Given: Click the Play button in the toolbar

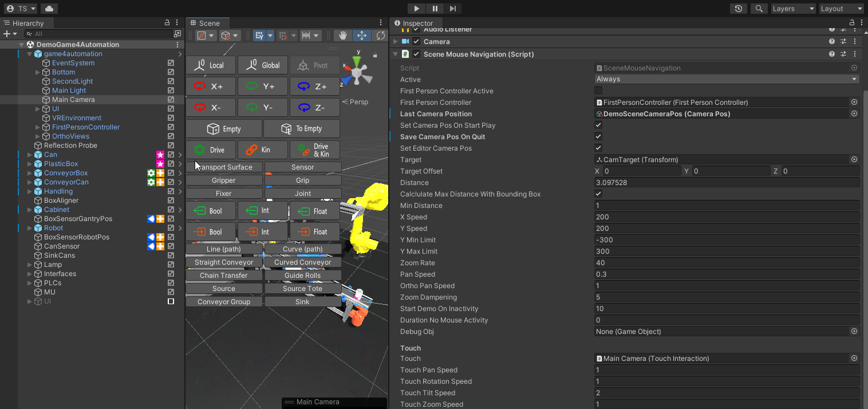Looking at the screenshot, I should (416, 9).
